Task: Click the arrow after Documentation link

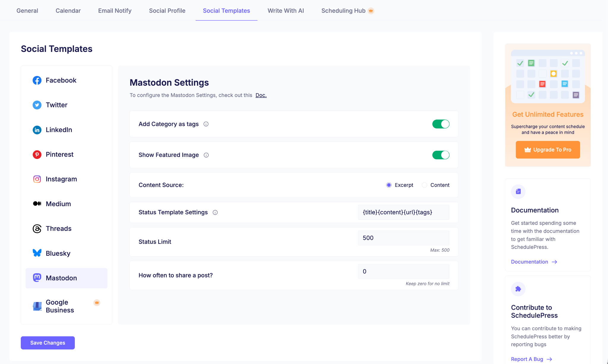Action: (554, 262)
